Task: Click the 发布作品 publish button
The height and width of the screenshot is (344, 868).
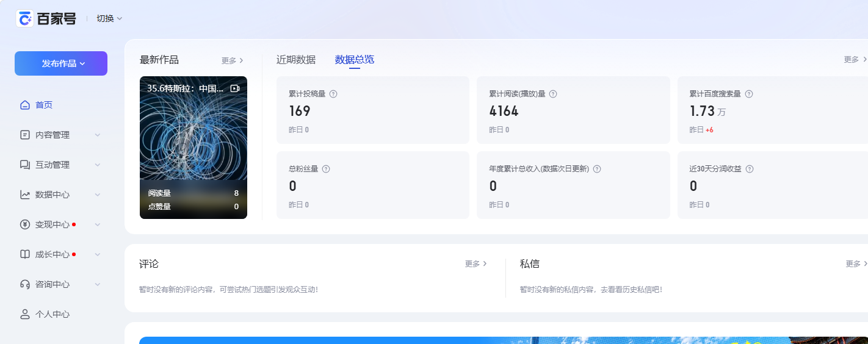Action: (x=61, y=63)
